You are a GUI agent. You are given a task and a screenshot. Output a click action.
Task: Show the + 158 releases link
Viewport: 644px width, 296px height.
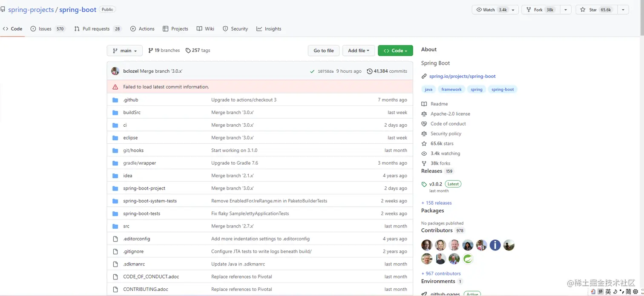tap(437, 203)
